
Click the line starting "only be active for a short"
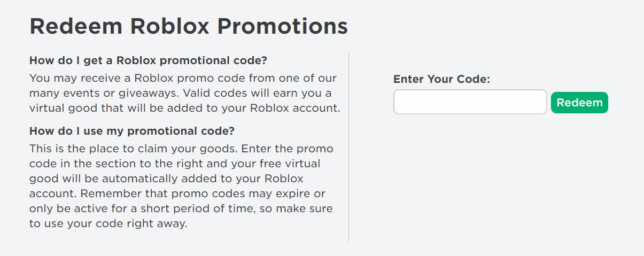(x=181, y=208)
